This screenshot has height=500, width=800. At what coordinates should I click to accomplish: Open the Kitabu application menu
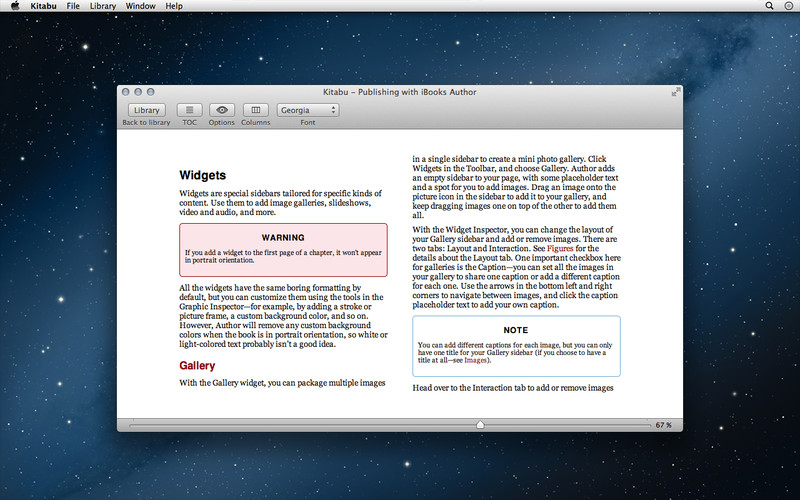[43, 6]
